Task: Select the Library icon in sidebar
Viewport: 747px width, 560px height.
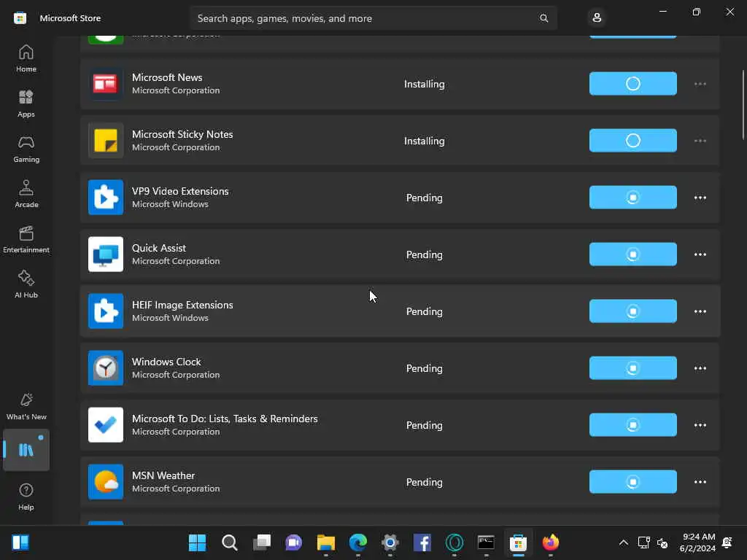Action: pyautogui.click(x=26, y=450)
